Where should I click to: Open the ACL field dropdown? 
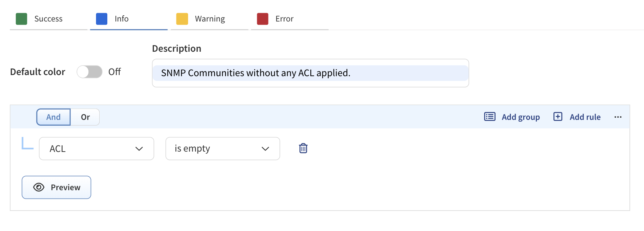pos(96,149)
